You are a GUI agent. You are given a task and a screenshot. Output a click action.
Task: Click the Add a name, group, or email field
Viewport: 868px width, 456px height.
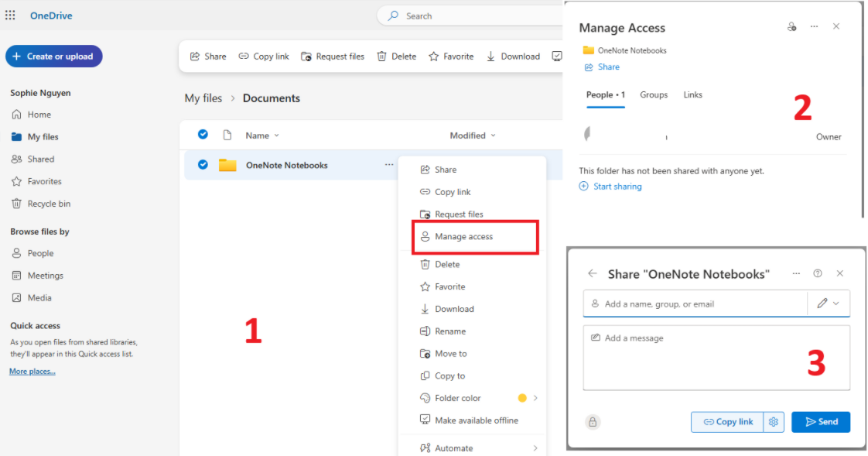pos(695,303)
